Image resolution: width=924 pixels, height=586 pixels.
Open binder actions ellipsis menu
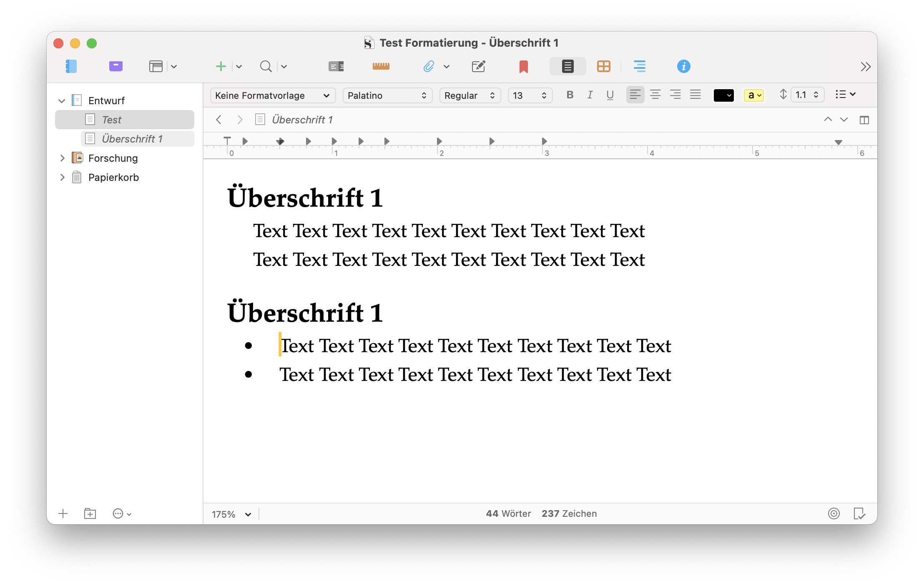pos(122,513)
